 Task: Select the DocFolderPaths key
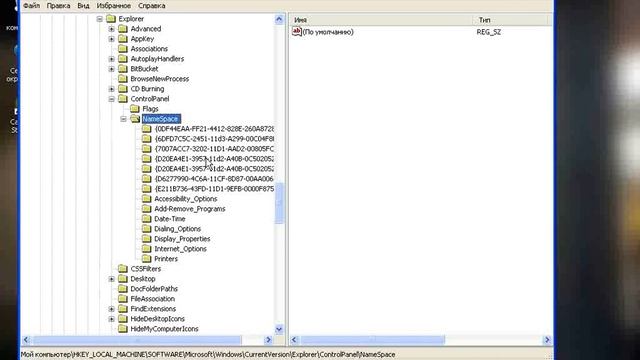pyautogui.click(x=154, y=289)
